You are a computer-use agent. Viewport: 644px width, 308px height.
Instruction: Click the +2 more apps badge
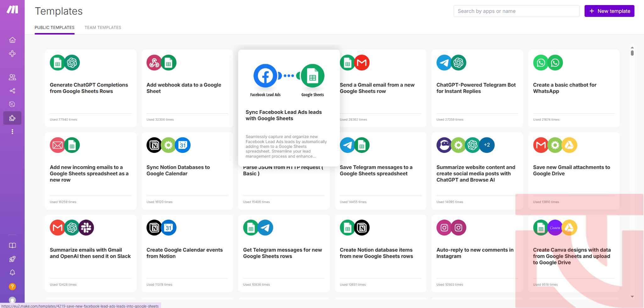pyautogui.click(x=487, y=145)
